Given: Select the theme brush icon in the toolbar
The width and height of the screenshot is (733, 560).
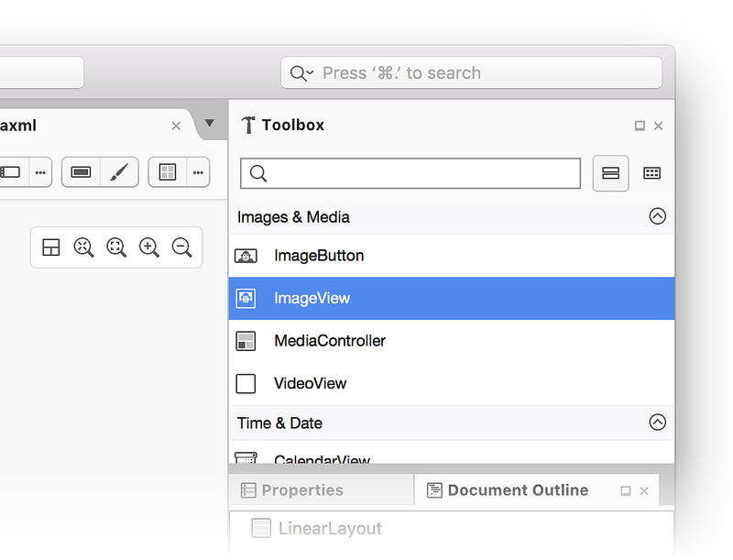Looking at the screenshot, I should (118, 171).
